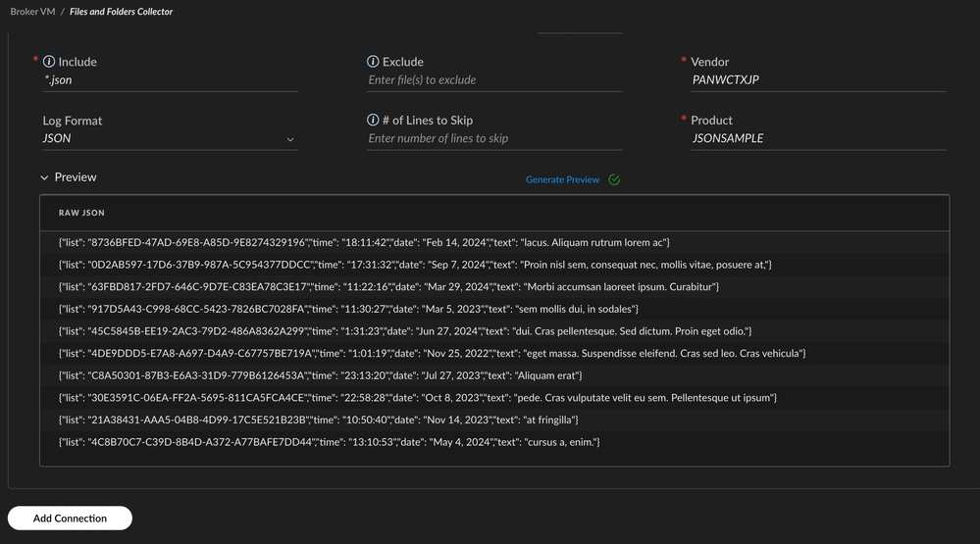The image size is (980, 544).
Task: Go to Broker VM in the breadcrumb
Action: tap(31, 12)
